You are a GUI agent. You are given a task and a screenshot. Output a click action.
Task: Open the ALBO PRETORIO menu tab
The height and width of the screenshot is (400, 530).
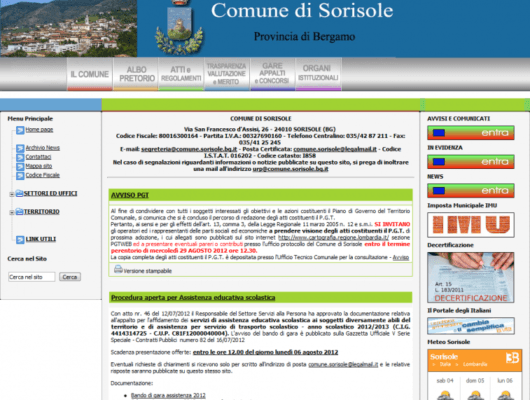click(136, 74)
